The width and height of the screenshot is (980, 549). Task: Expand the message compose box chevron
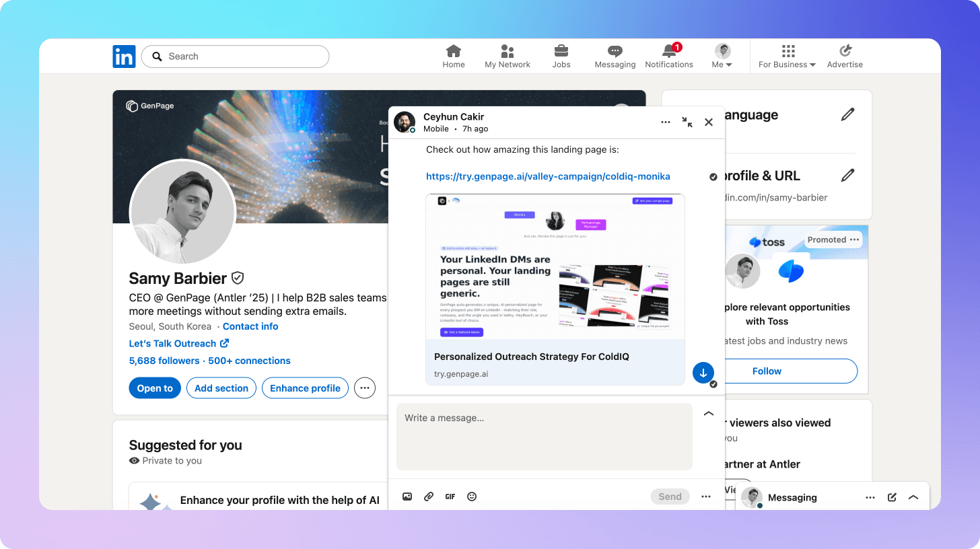click(709, 414)
